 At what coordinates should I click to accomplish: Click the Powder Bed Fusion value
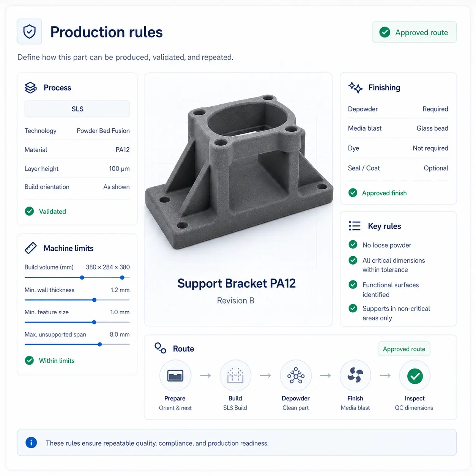pyautogui.click(x=103, y=131)
